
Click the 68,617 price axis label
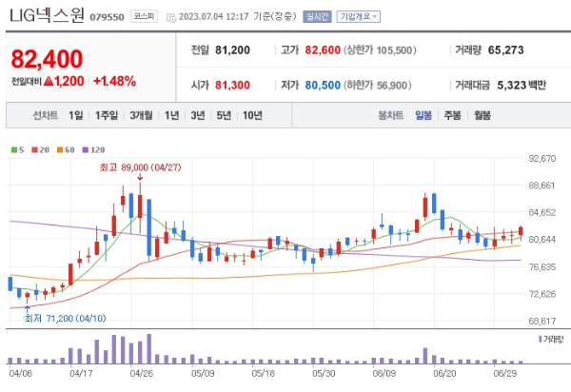pyautogui.click(x=542, y=321)
